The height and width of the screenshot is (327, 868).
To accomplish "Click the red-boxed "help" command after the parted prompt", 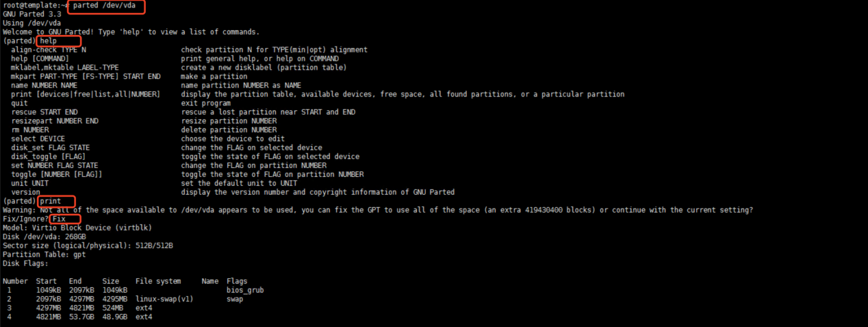I will pos(49,41).
